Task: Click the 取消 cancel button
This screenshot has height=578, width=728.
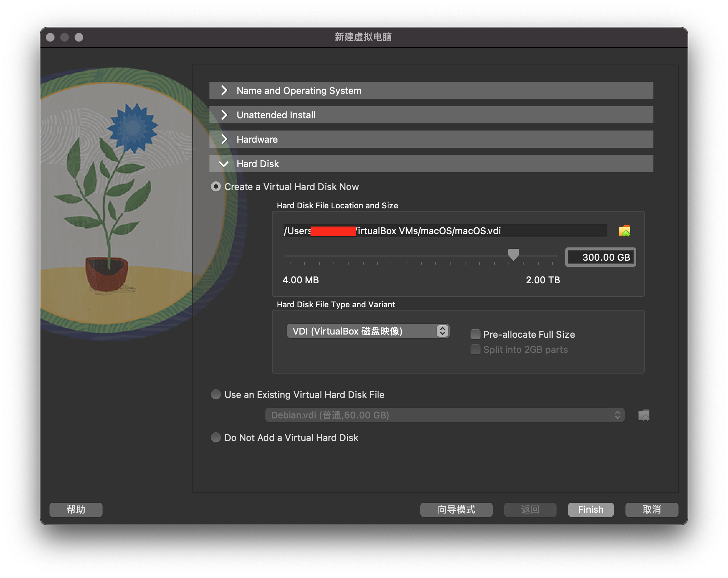Action: [x=652, y=510]
